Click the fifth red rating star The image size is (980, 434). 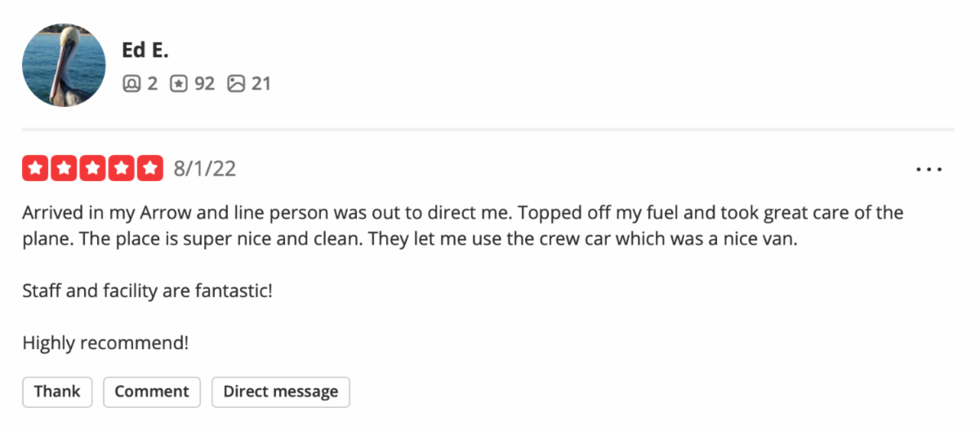pyautogui.click(x=150, y=169)
